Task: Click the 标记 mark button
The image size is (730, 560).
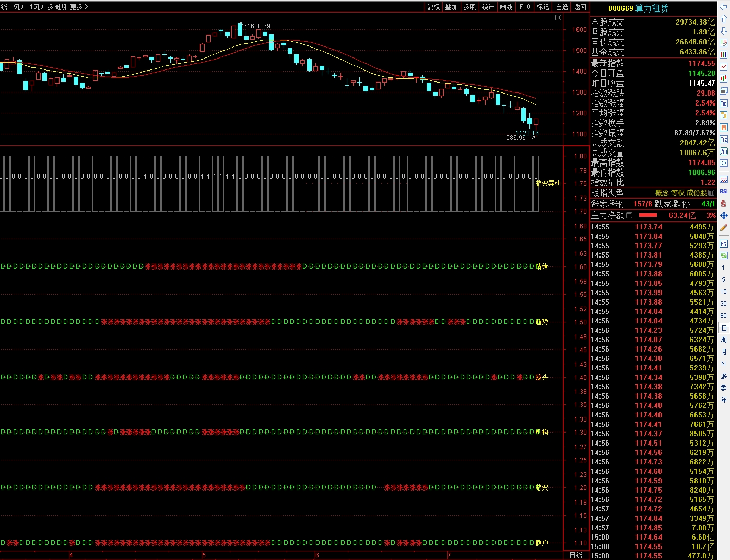Action: [543, 7]
